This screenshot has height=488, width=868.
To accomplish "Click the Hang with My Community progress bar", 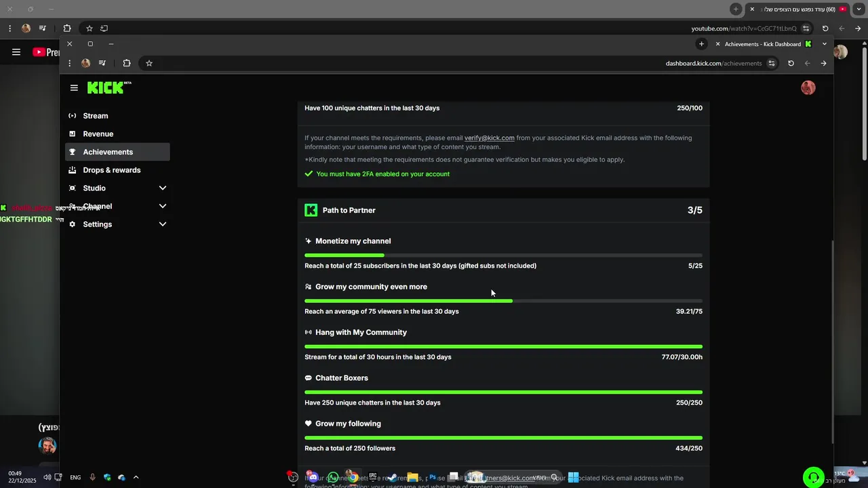I will coord(503,346).
